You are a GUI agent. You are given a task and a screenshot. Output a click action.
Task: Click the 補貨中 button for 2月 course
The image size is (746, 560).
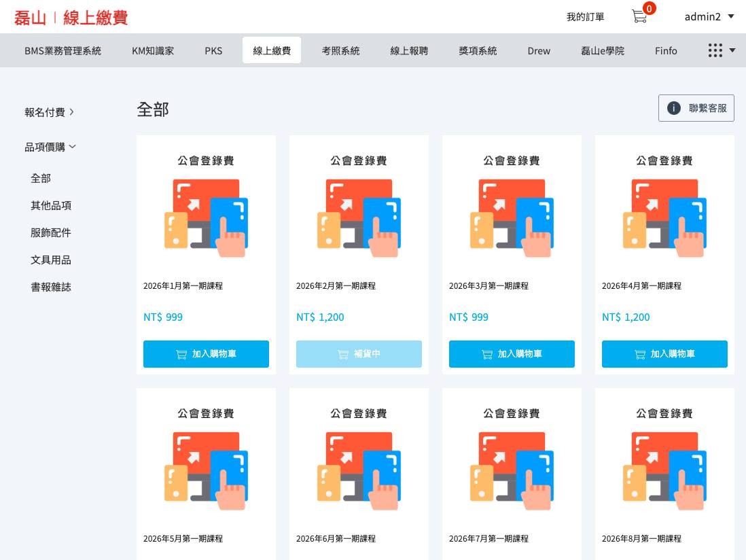point(359,354)
